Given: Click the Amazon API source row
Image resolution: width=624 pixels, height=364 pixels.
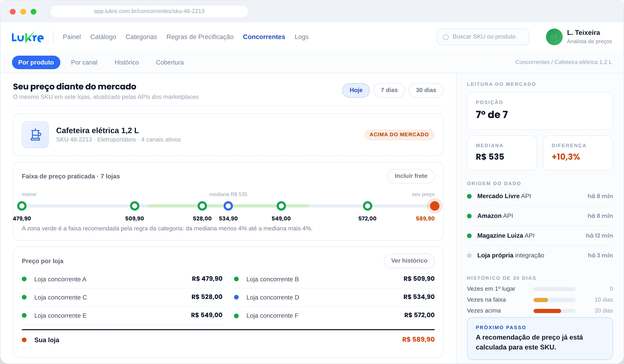Looking at the screenshot, I should 540,216.
